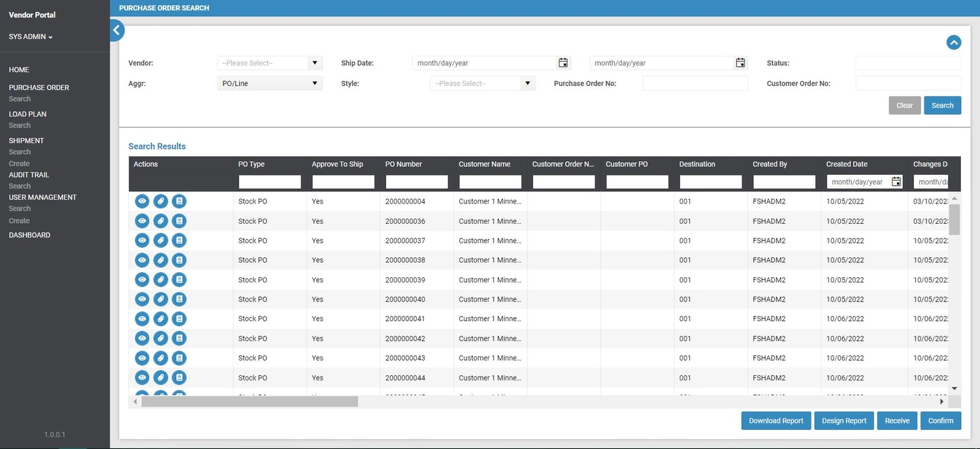Expand the Style dropdown
The width and height of the screenshot is (980, 449).
click(x=527, y=83)
